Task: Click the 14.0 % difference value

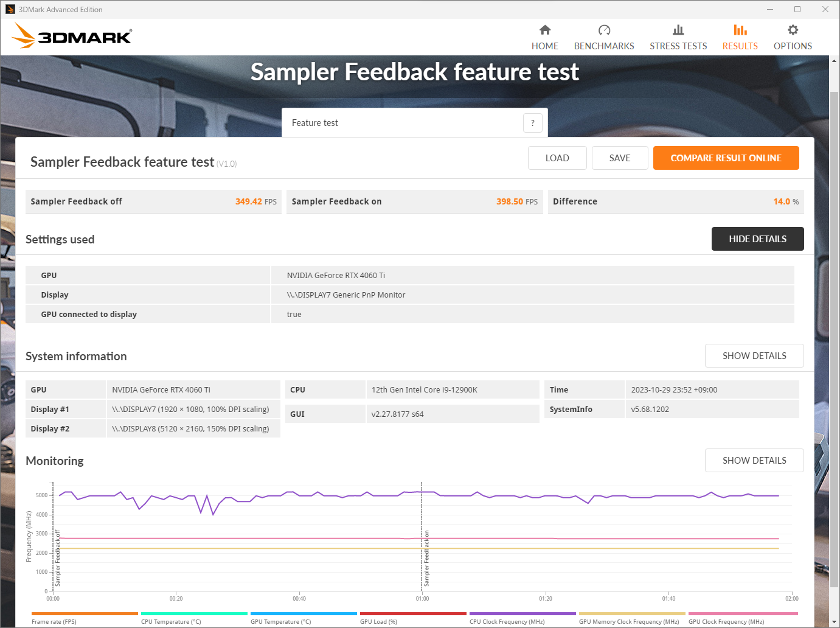Action: pyautogui.click(x=786, y=201)
